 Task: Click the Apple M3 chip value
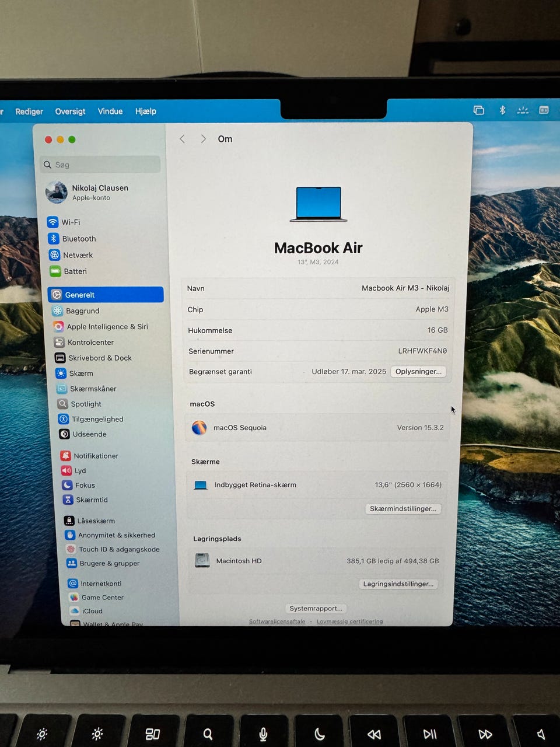tap(432, 309)
